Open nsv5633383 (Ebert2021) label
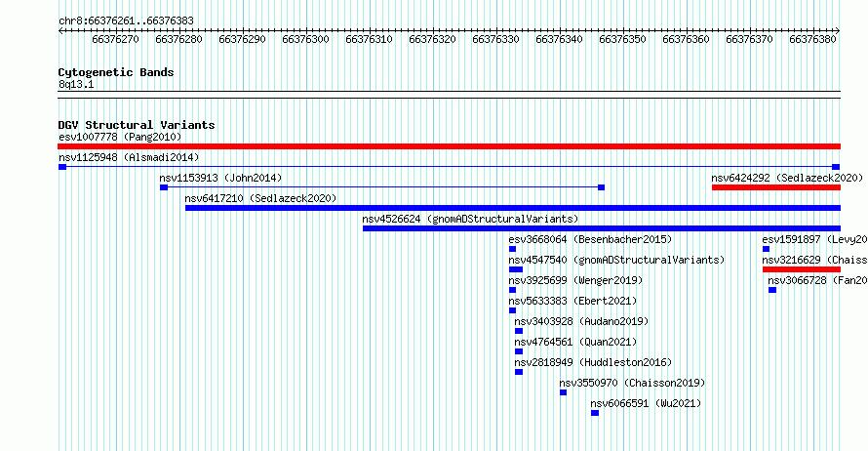The image size is (868, 451). click(572, 301)
